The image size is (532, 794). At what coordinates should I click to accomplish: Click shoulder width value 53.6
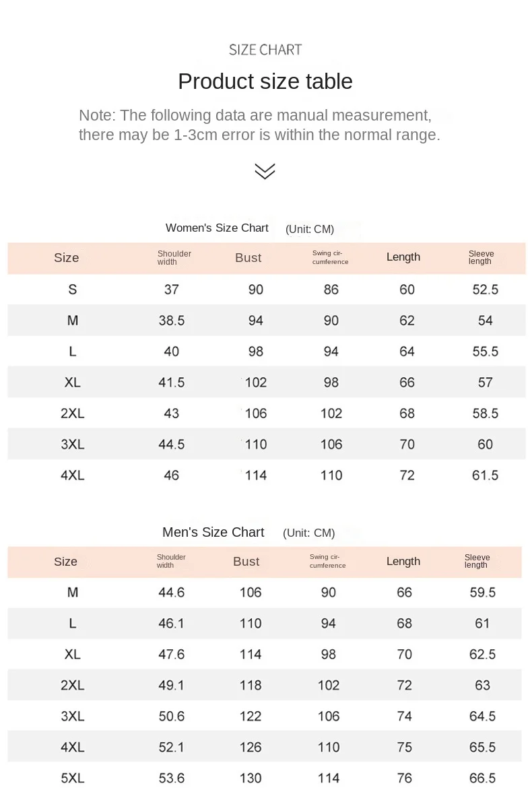(172, 779)
